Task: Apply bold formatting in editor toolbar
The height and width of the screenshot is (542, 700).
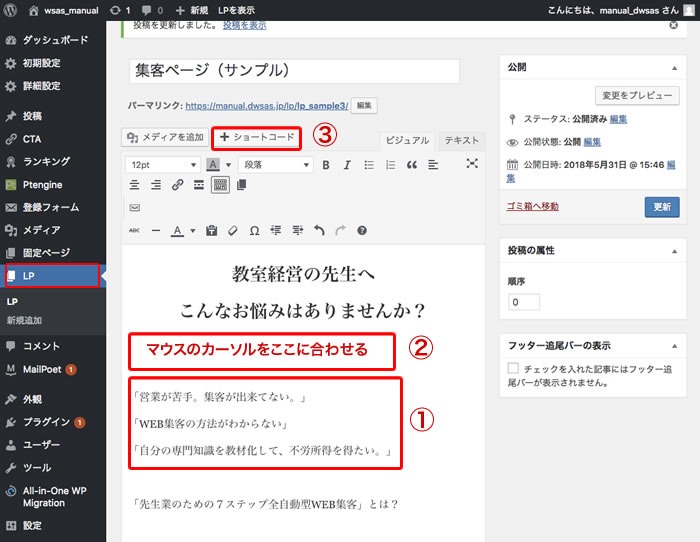Action: coord(326,164)
